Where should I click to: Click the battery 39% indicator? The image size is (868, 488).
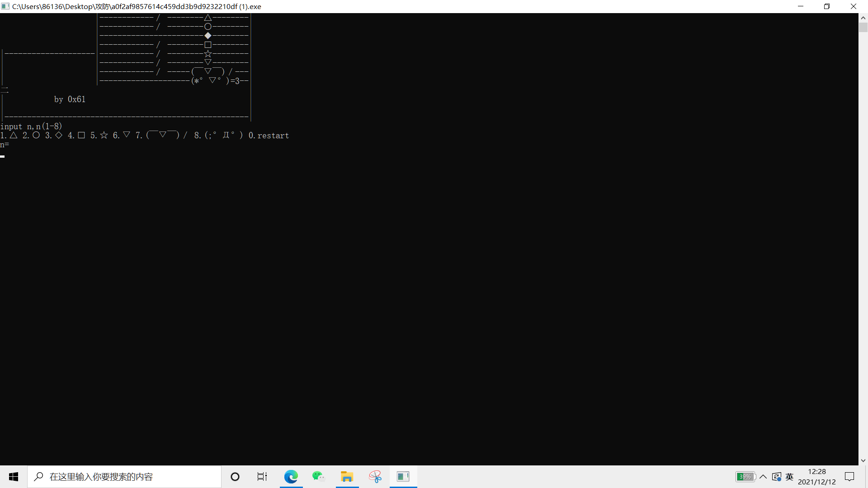click(745, 477)
